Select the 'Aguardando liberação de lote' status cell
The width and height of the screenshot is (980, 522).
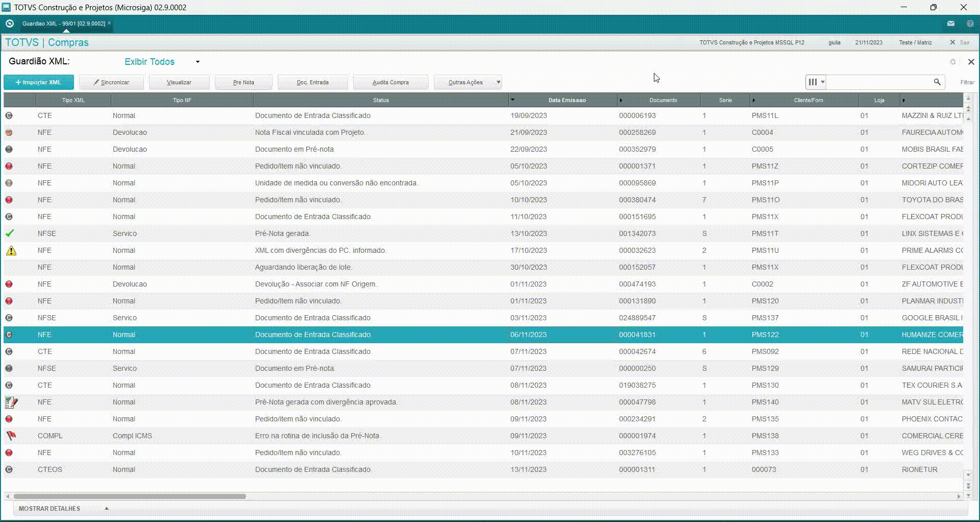click(x=381, y=267)
